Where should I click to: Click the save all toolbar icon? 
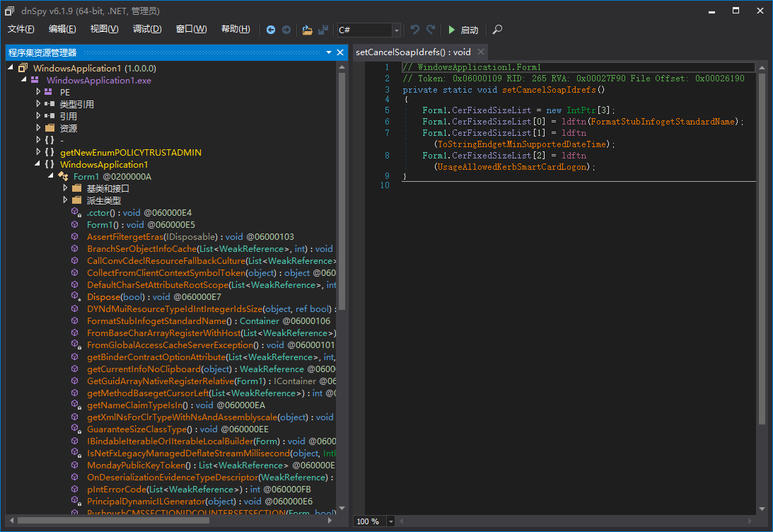click(x=323, y=30)
